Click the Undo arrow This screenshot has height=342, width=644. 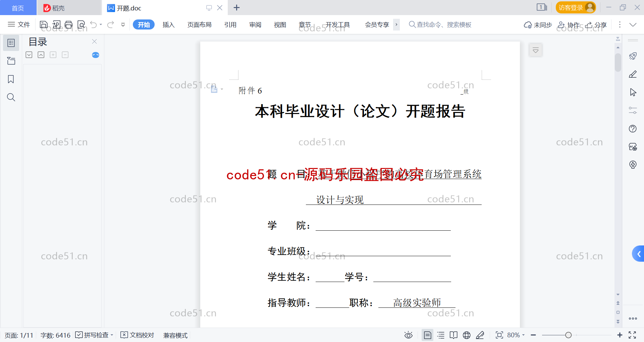94,24
